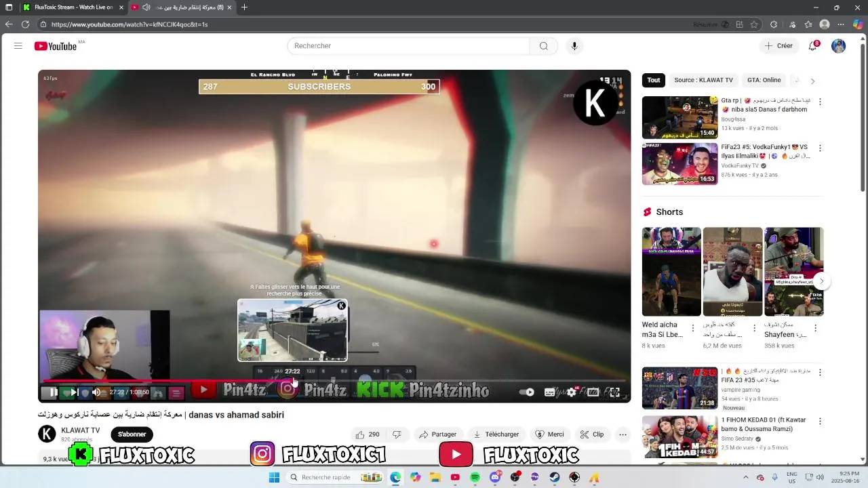Mute the video player volume

point(96,392)
